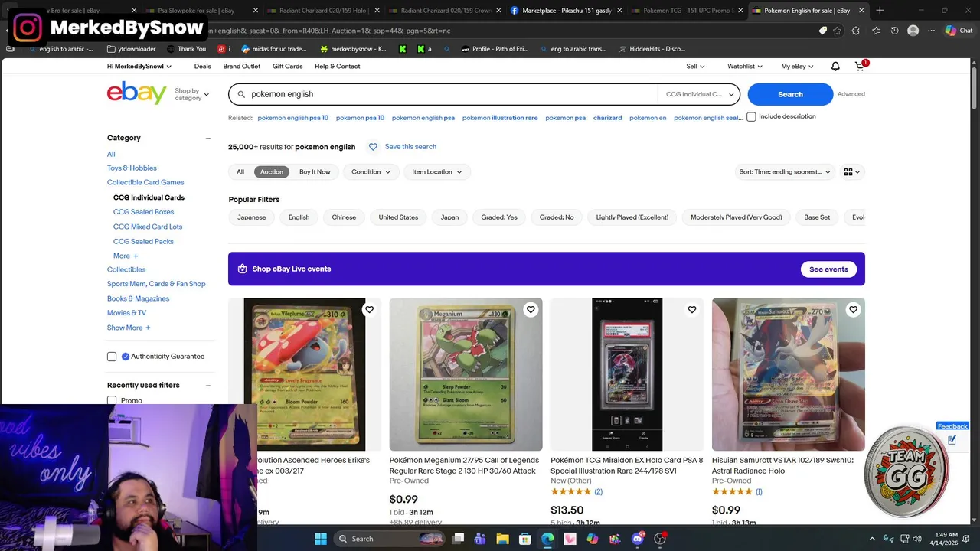Select the Auction filter tab
Image resolution: width=980 pixels, height=551 pixels.
pos(272,172)
